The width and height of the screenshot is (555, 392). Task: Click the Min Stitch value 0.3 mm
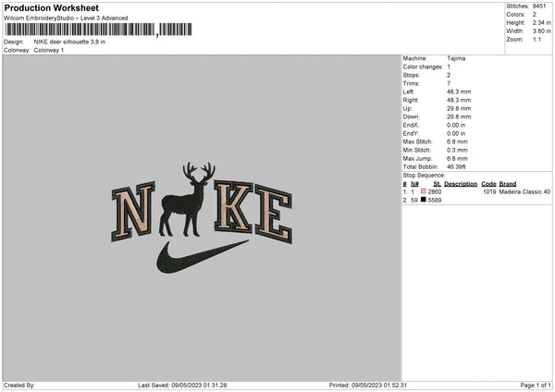point(457,151)
